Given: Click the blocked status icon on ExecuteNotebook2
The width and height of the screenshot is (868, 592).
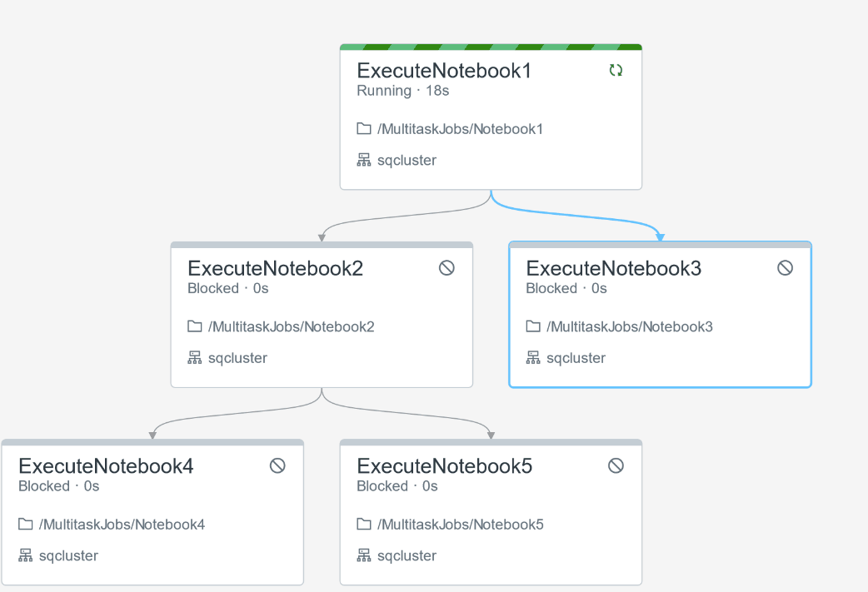Looking at the screenshot, I should pyautogui.click(x=446, y=268).
